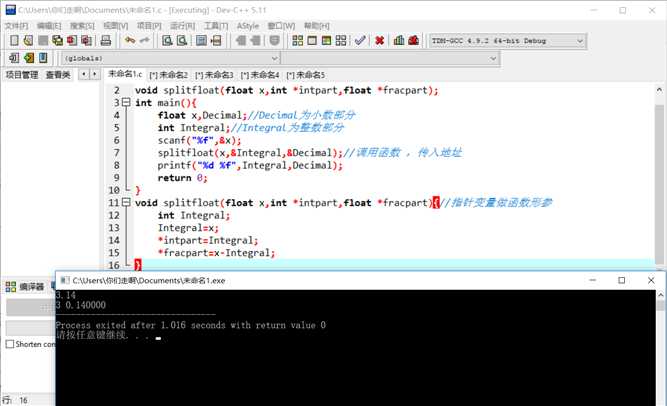Click the Close All files toolbar icon
The width and height of the screenshot is (667, 406).
86,40
